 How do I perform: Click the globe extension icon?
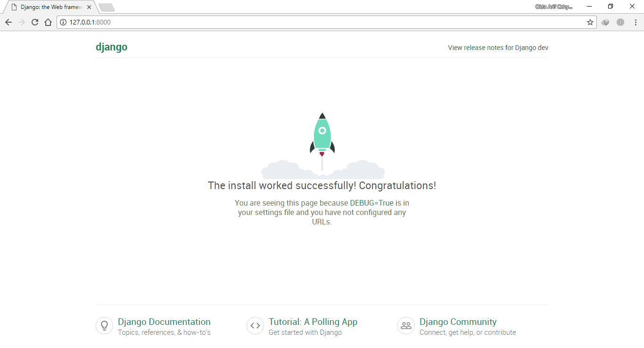coord(620,22)
